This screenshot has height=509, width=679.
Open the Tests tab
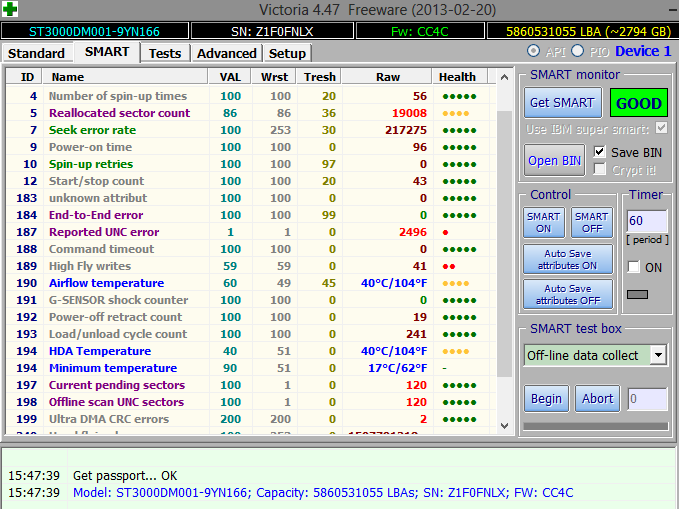pos(165,53)
